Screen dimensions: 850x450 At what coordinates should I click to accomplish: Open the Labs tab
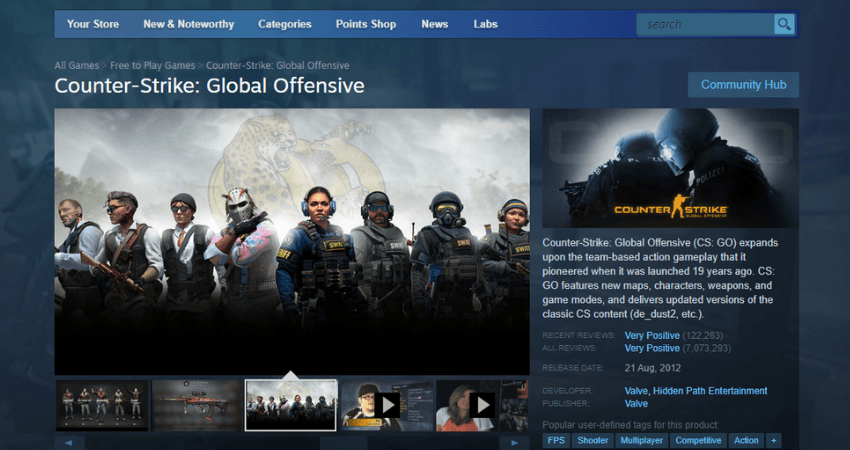coord(486,24)
